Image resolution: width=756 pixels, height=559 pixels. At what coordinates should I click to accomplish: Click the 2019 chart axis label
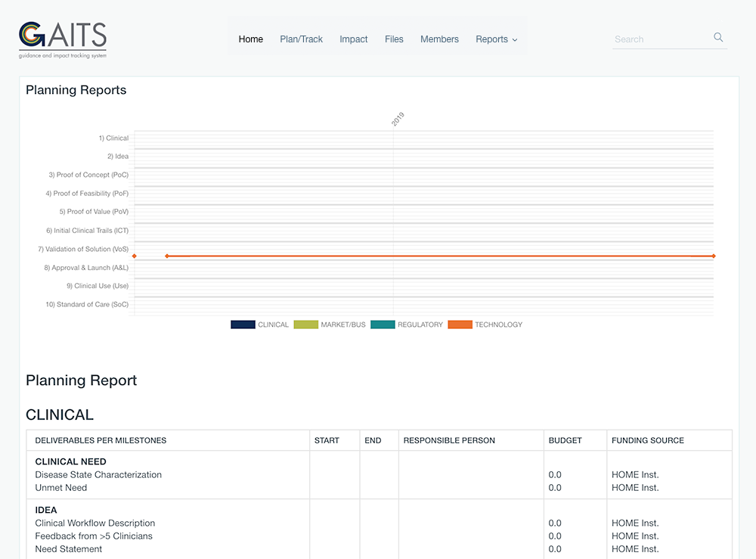coord(398,119)
